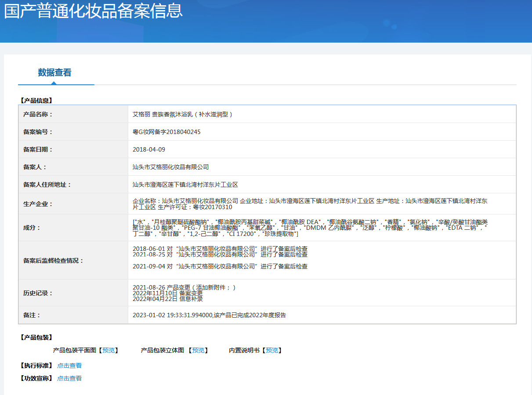This screenshot has height=395, width=532.
Task: Click the 备案人住所地址 address value
Action: click(185, 185)
